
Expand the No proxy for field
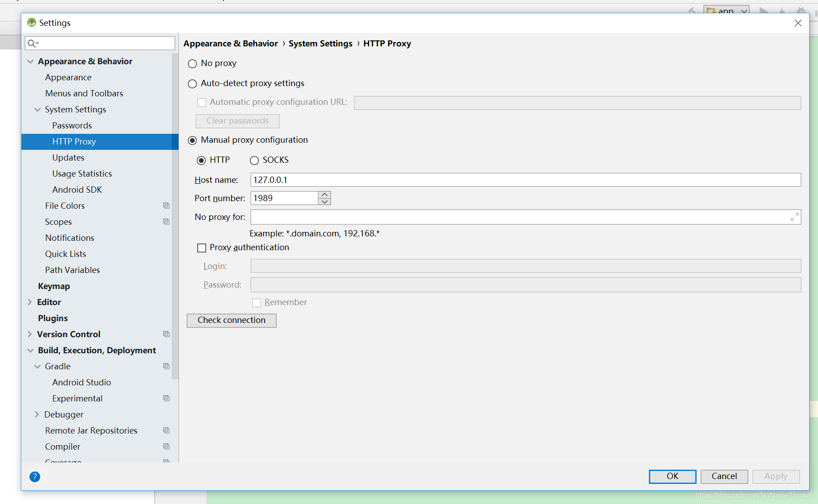[x=794, y=217]
